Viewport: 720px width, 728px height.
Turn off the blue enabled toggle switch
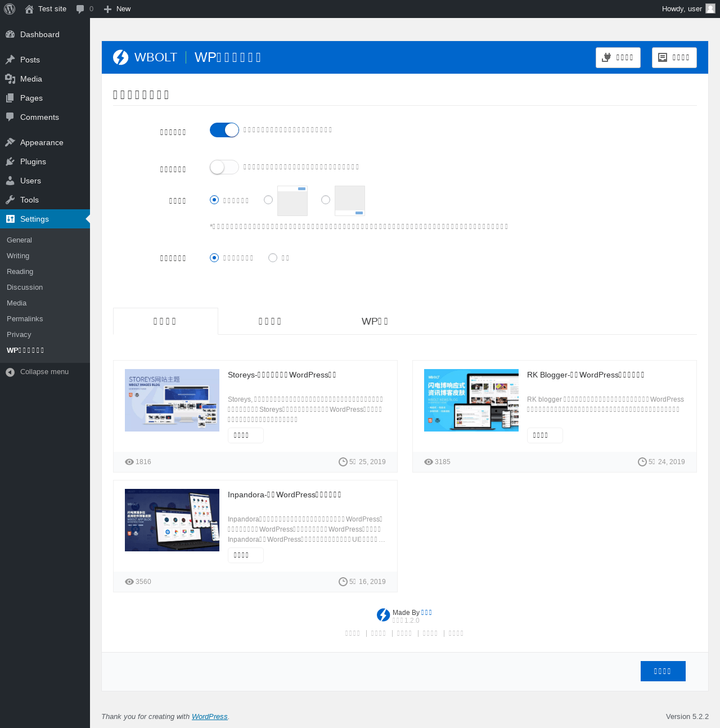point(224,130)
